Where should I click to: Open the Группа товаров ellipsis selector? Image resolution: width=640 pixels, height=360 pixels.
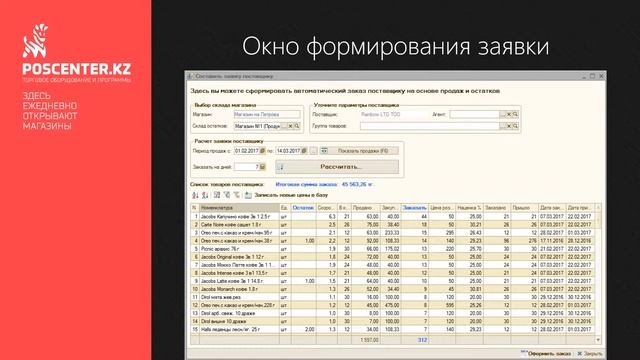pos(503,126)
